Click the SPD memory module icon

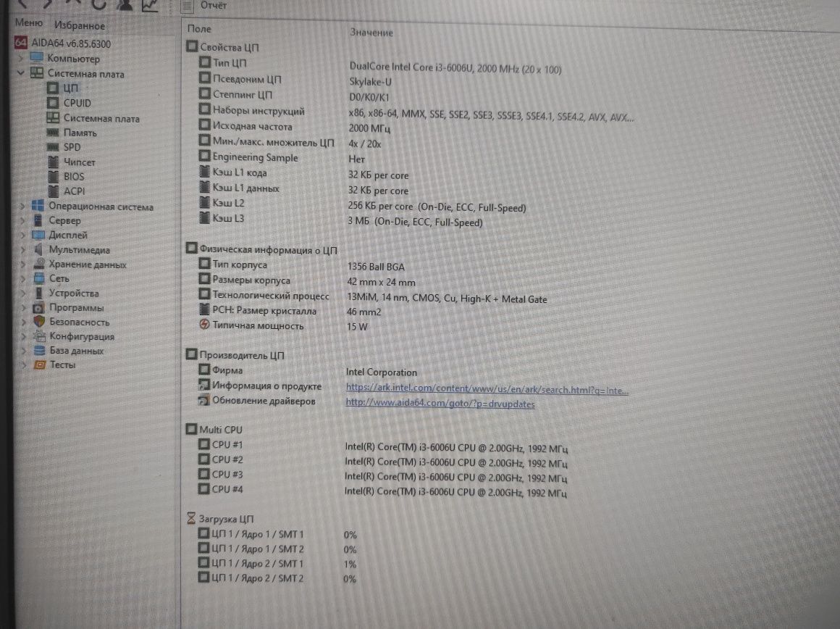coord(53,147)
